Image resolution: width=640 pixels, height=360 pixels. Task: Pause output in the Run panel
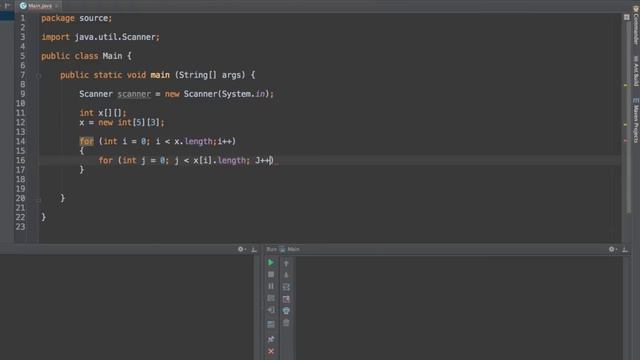271,287
